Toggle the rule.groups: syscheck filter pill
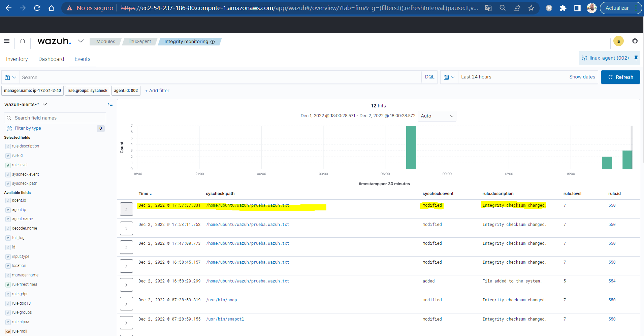644x336 pixels. click(x=87, y=91)
